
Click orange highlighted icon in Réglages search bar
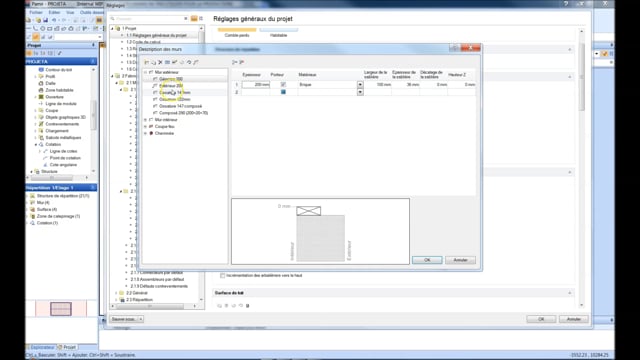pos(194,18)
